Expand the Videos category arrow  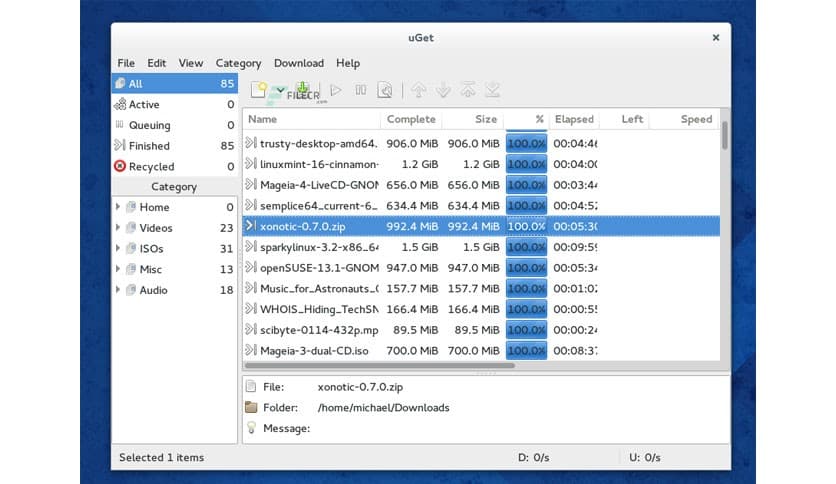(118, 228)
